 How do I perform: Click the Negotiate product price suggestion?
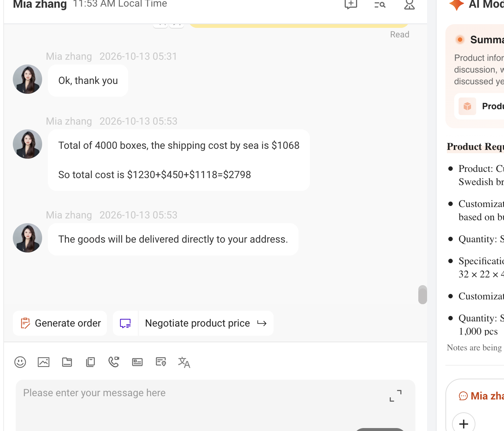pyautogui.click(x=206, y=323)
